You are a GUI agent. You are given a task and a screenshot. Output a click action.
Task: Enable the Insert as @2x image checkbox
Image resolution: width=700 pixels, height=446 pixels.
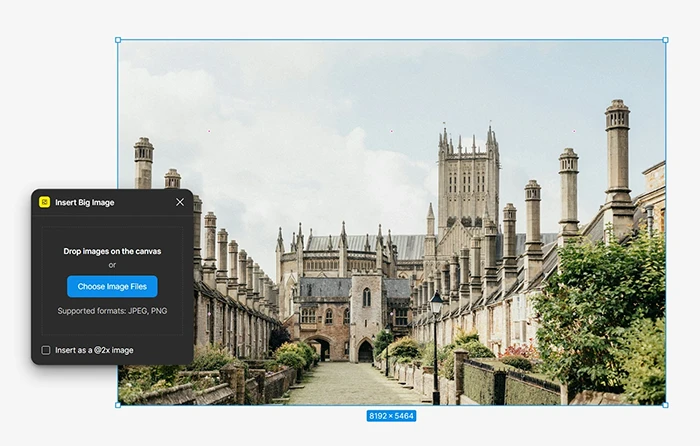(46, 350)
